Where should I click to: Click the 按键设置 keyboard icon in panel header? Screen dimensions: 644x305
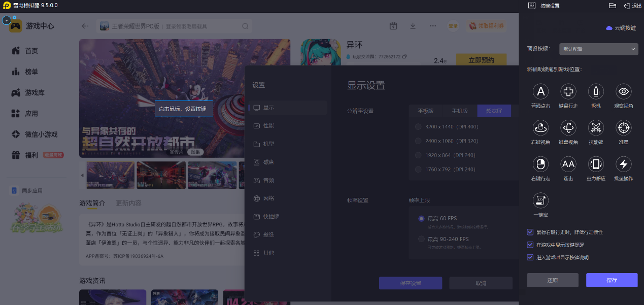[531, 6]
